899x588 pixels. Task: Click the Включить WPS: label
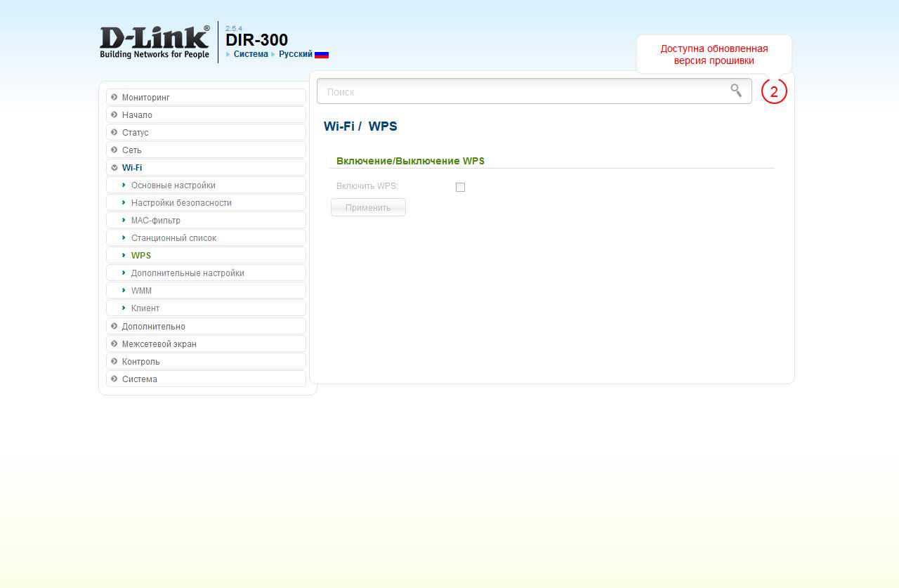pyautogui.click(x=367, y=186)
